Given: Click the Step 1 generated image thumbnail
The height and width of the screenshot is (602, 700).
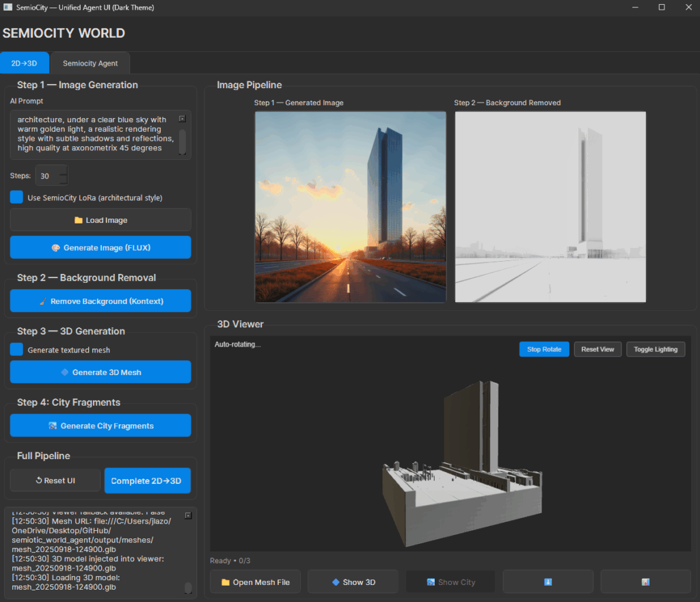Looking at the screenshot, I should (x=350, y=206).
